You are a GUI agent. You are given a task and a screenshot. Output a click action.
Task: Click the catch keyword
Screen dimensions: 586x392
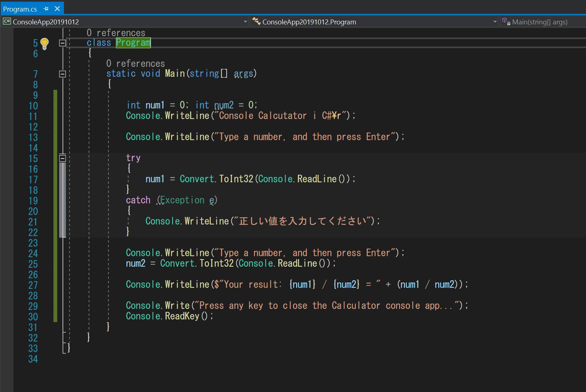tap(138, 200)
